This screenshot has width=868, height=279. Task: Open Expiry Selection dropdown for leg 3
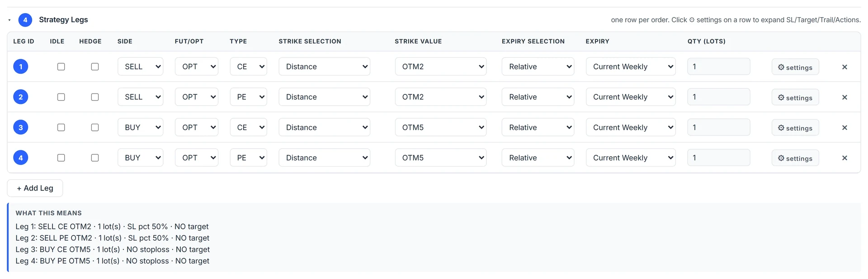[x=538, y=127]
